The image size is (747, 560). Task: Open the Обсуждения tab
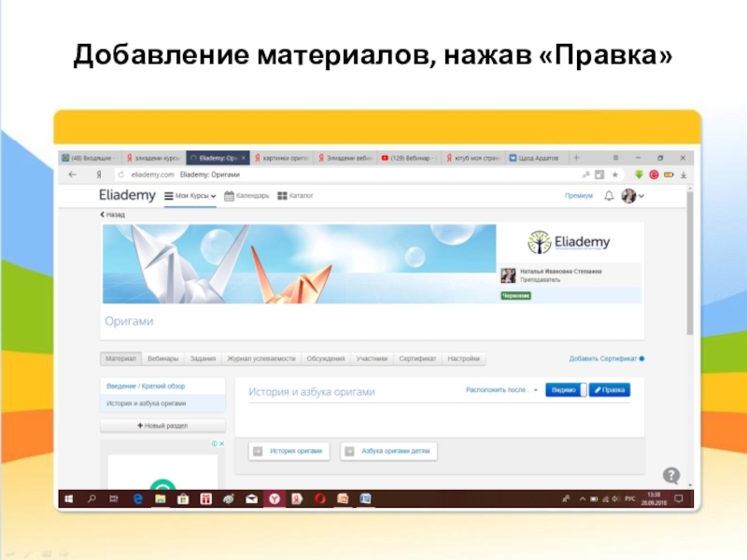click(x=326, y=358)
